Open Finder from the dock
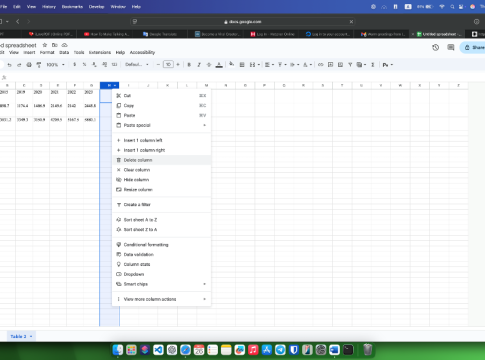 click(x=117, y=350)
